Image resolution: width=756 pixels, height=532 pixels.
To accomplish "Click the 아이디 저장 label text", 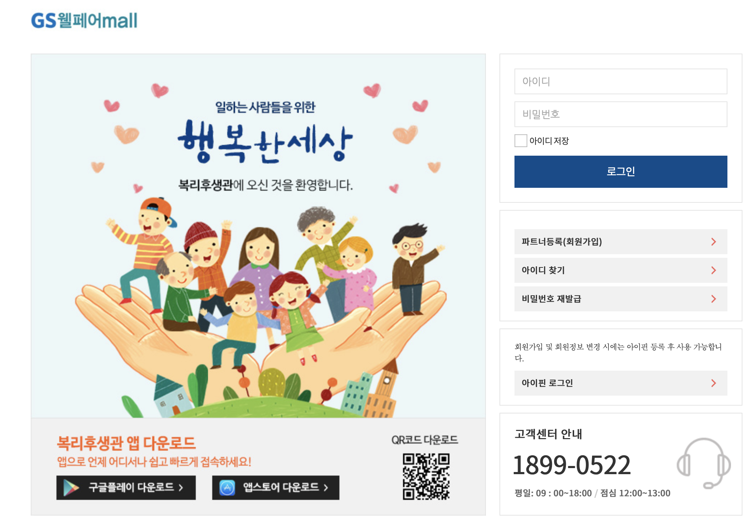I will coord(549,141).
